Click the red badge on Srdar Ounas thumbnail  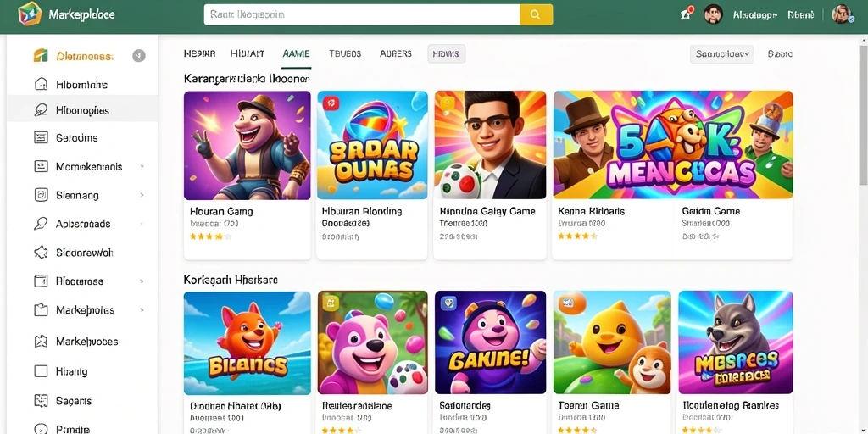pyautogui.click(x=331, y=103)
